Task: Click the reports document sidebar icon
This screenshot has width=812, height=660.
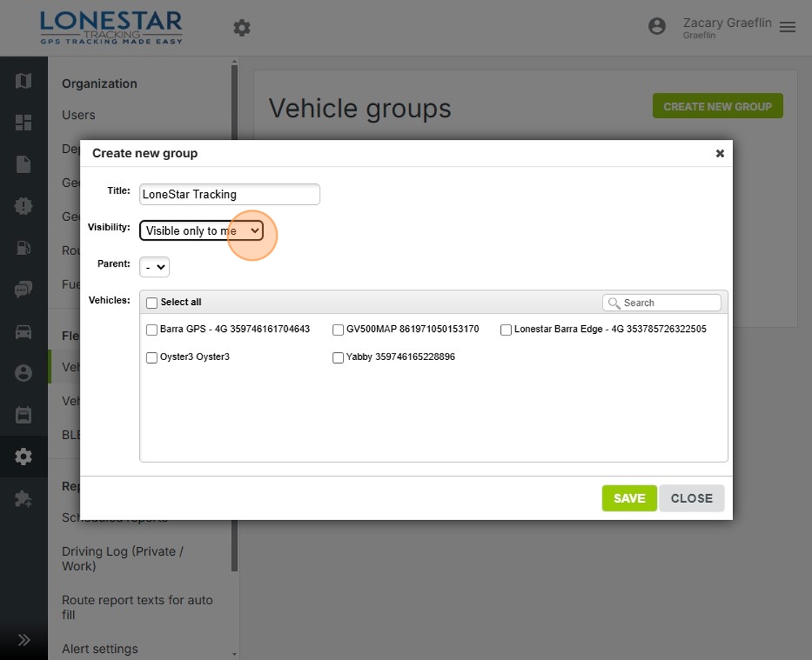Action: pyautogui.click(x=23, y=164)
